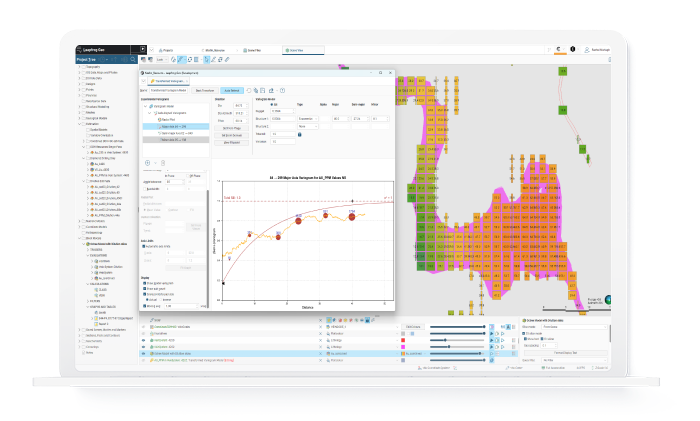Collapse the Block Models folder in Project Tree
Viewport: 700px width, 421px height.
coord(79,238)
